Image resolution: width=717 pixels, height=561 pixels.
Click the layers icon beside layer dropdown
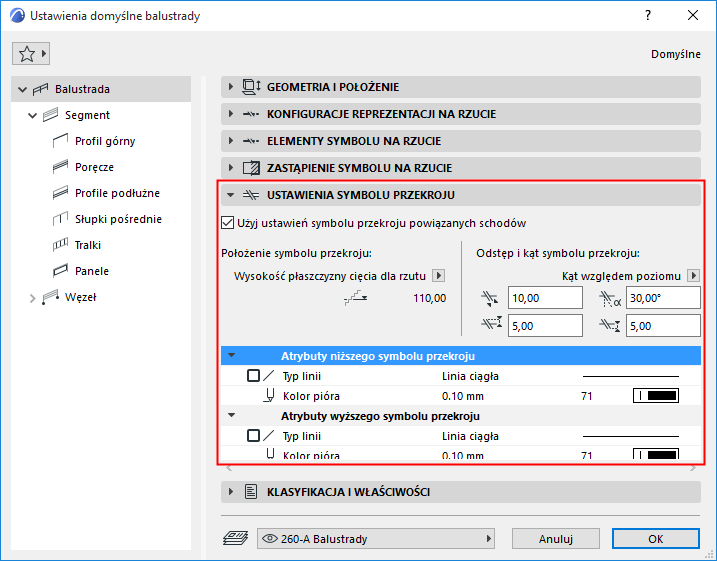[235, 539]
